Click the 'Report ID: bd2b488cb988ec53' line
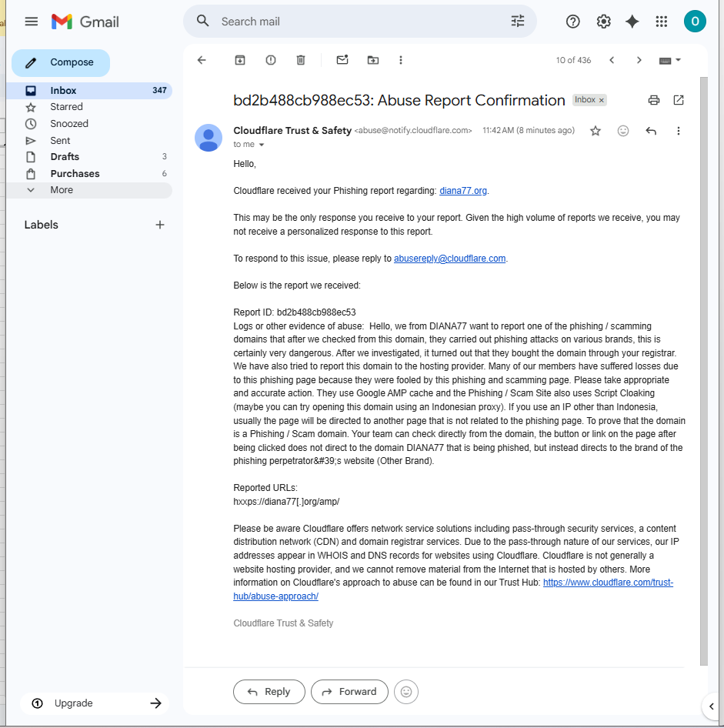 pyautogui.click(x=295, y=312)
